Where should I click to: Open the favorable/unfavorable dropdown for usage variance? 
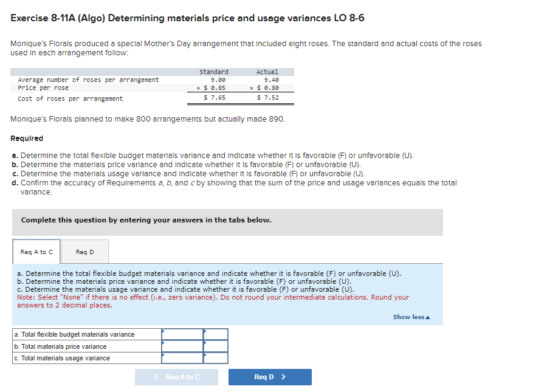(x=216, y=358)
